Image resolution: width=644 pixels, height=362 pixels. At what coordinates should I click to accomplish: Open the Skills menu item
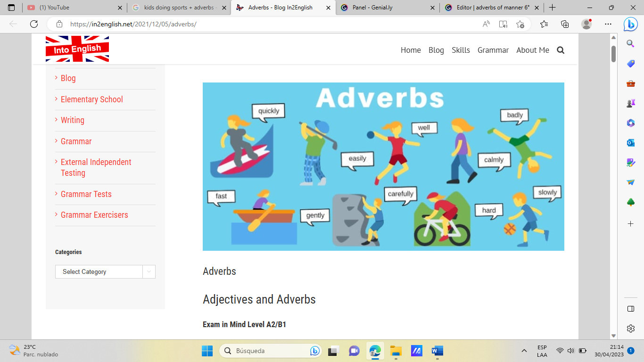tap(461, 50)
